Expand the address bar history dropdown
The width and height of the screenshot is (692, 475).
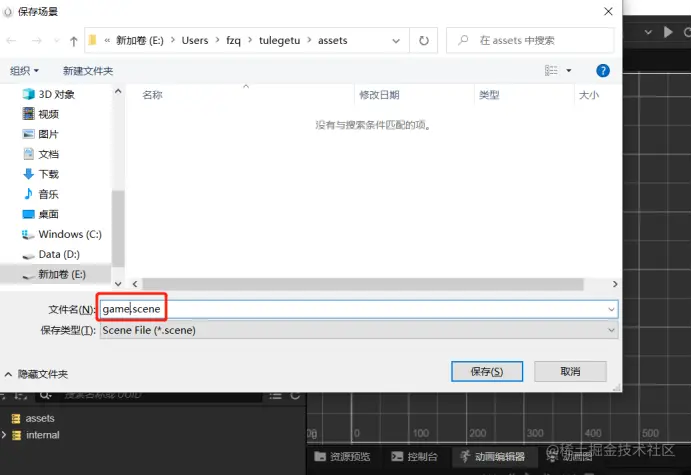click(x=396, y=41)
